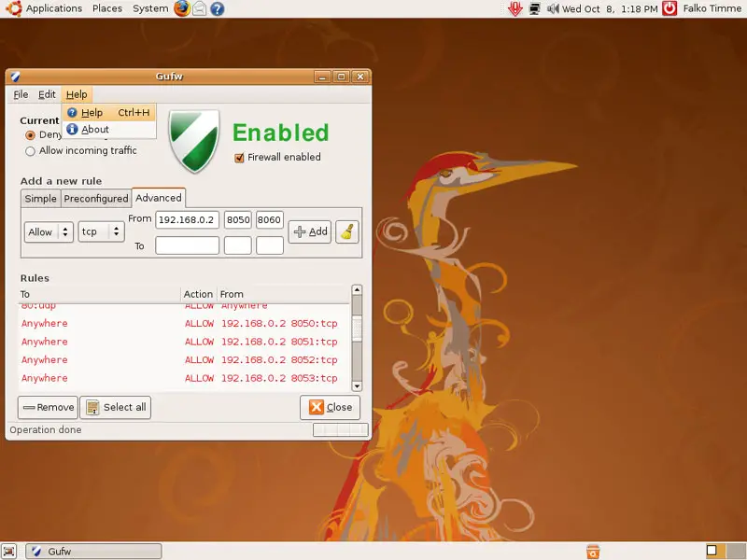Click the volume speaker tray icon
Image resolution: width=747 pixels, height=560 pixels.
(553, 8)
